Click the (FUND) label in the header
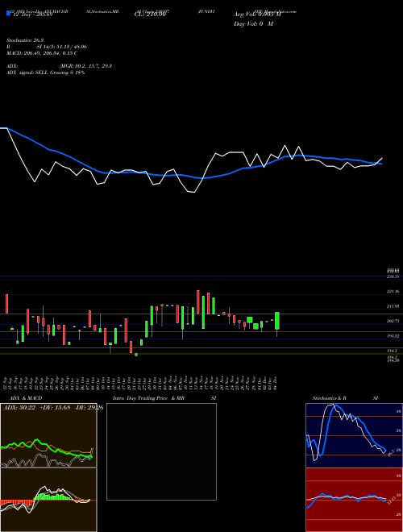Image resolution: width=403 pixels, height=532 pixels. coord(206,11)
